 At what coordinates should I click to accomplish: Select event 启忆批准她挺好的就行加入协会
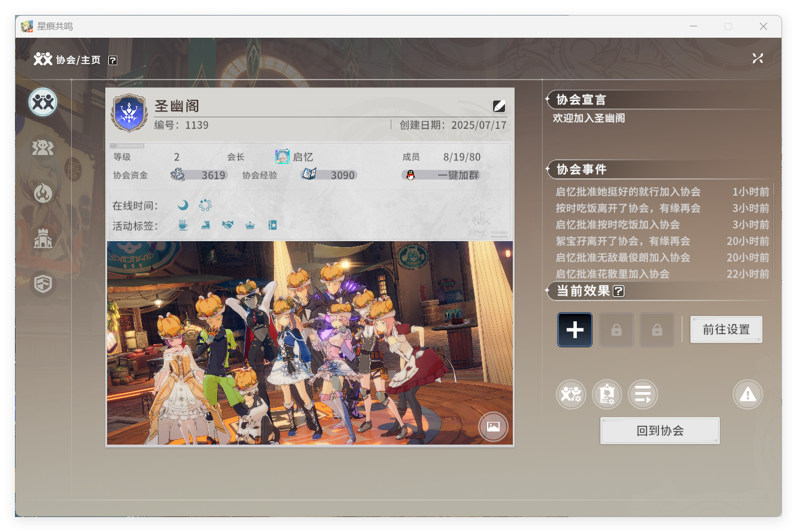coord(662,192)
